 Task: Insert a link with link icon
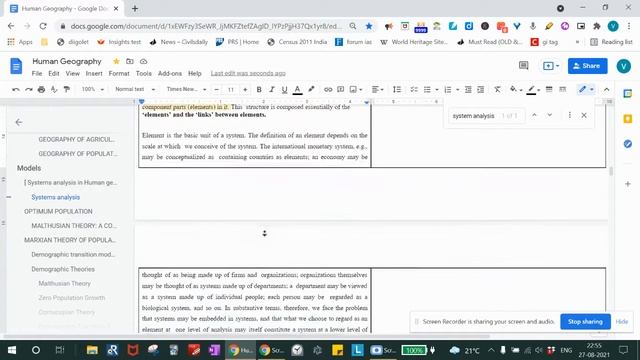[x=328, y=89]
